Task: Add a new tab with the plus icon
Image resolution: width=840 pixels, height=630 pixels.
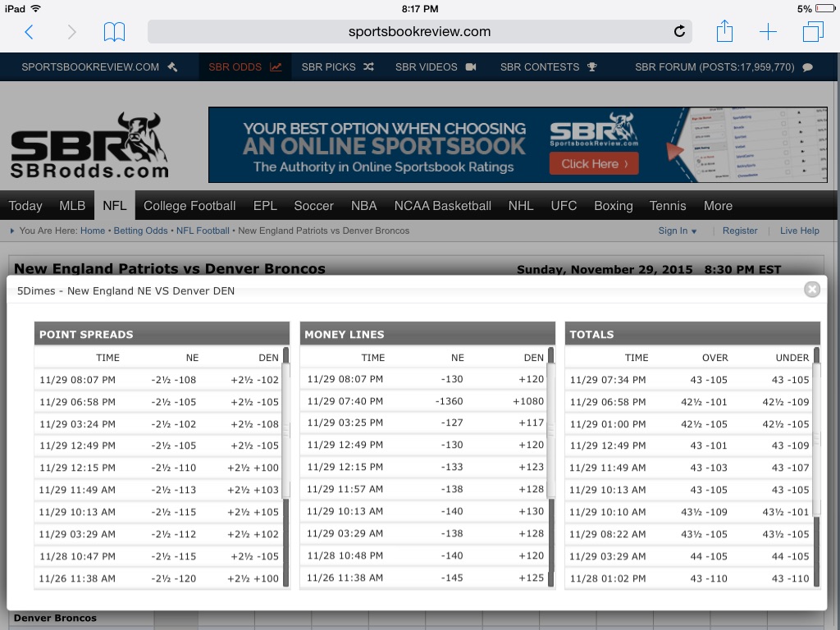Action: [x=768, y=32]
